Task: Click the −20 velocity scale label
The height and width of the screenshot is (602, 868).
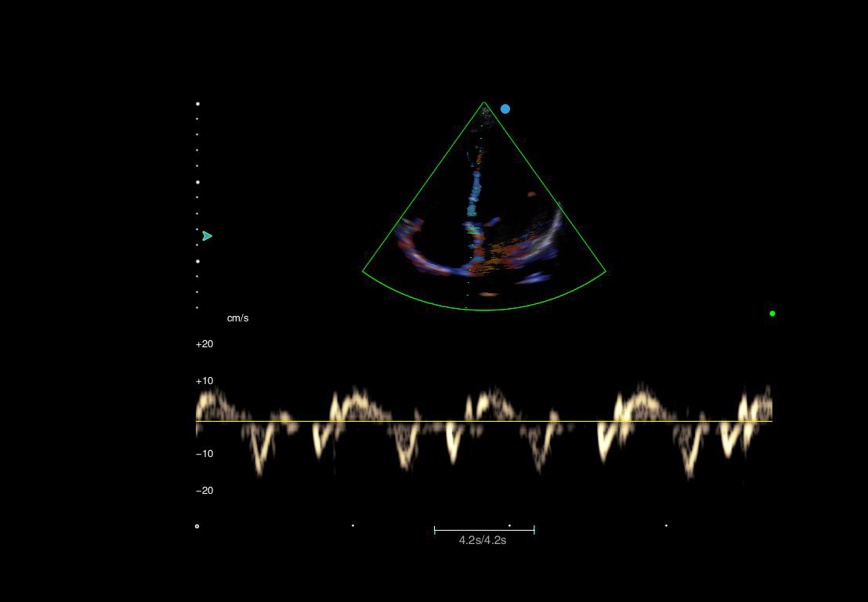Action: tap(204, 491)
